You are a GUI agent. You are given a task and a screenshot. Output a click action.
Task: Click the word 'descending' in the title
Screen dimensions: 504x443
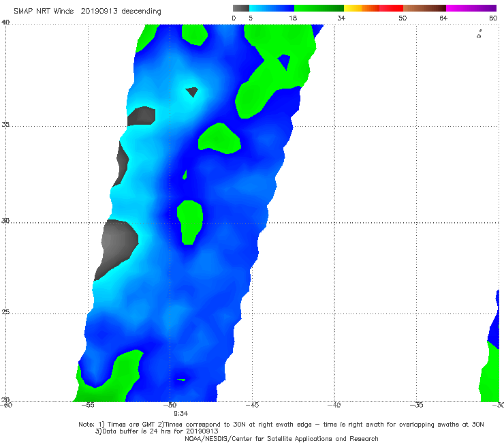(x=142, y=12)
